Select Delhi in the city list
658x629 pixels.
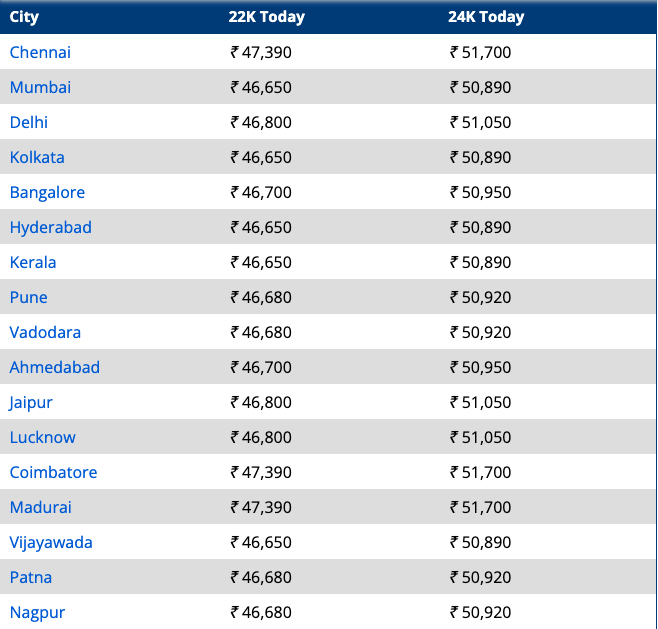(29, 122)
